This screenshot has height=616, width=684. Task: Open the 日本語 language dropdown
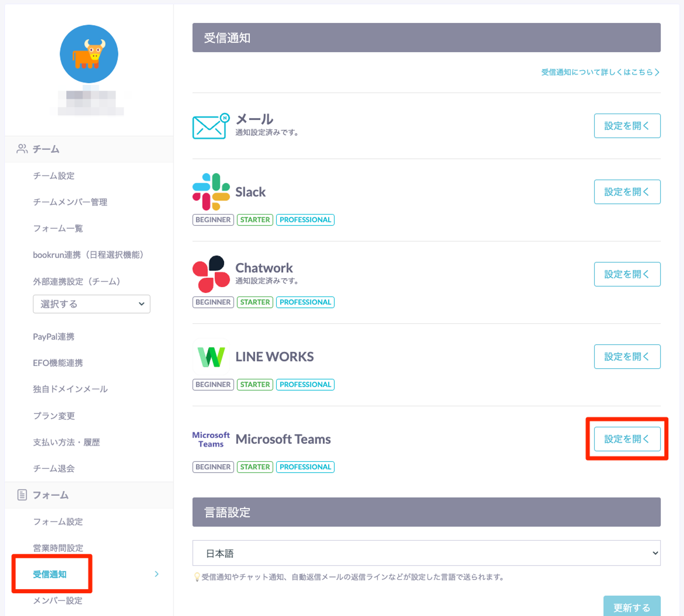click(426, 553)
